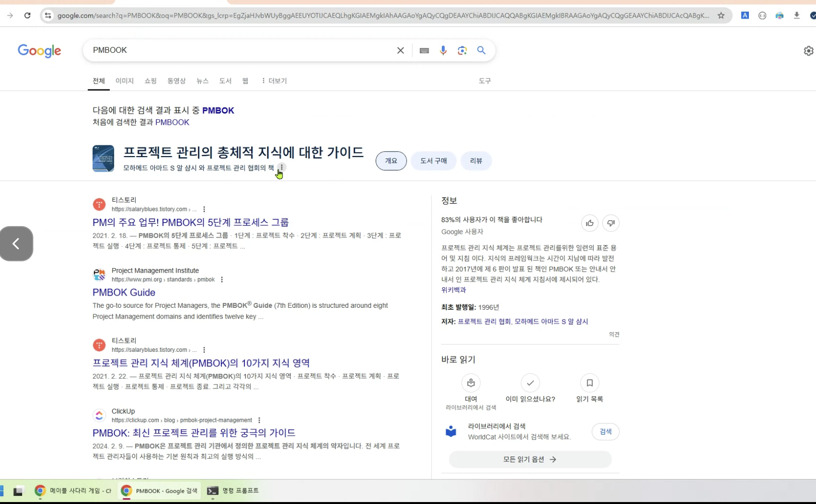Open PM의 주요 업무 5단계 result
The height and width of the screenshot is (504, 816).
pos(191,222)
